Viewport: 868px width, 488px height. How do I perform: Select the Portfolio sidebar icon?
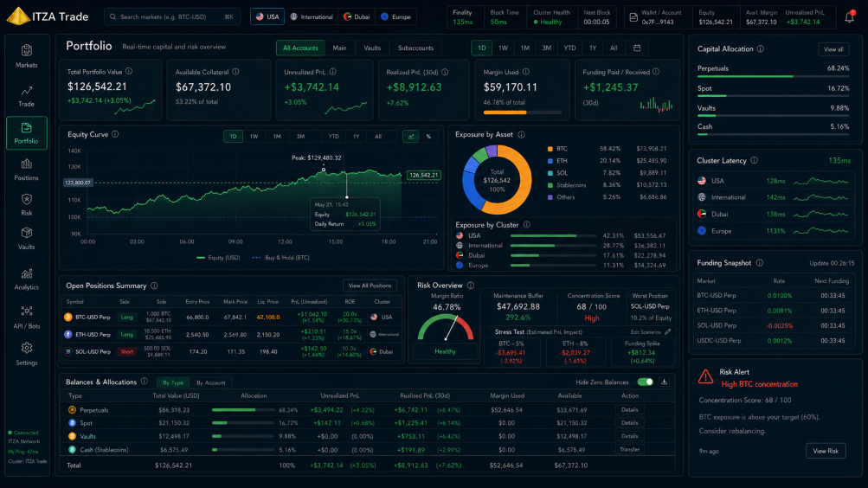26,128
